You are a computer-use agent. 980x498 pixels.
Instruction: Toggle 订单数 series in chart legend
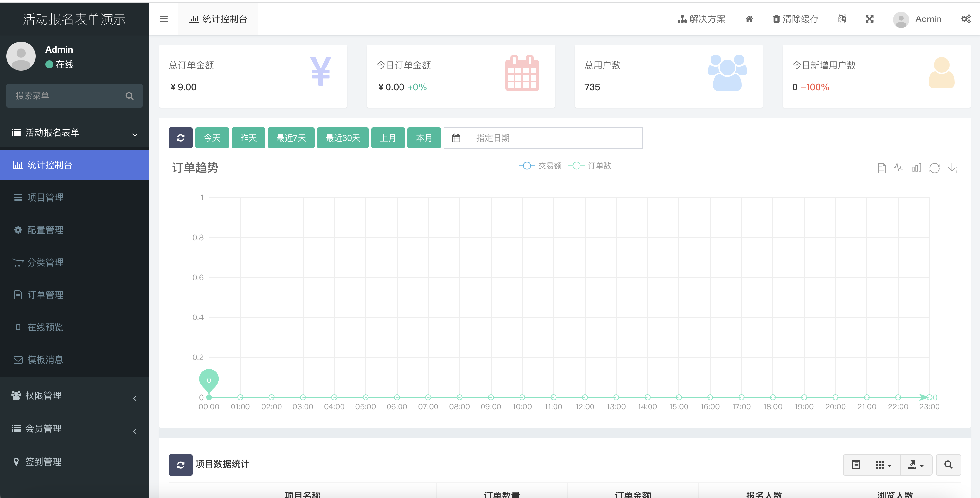click(x=590, y=166)
